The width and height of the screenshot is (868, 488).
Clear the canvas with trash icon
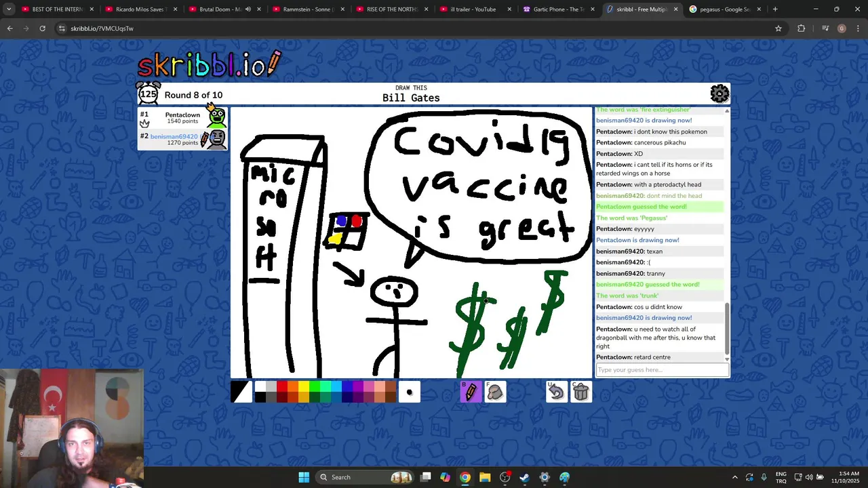pos(580,392)
